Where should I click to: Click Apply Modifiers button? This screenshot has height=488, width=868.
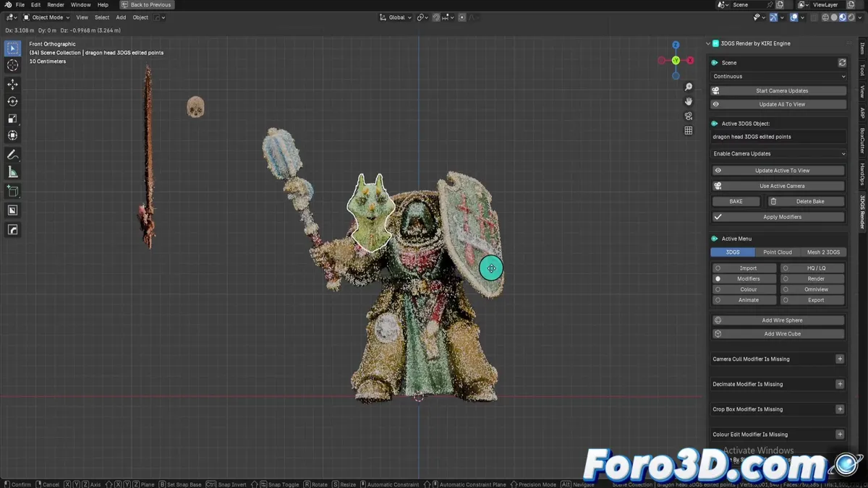point(778,217)
